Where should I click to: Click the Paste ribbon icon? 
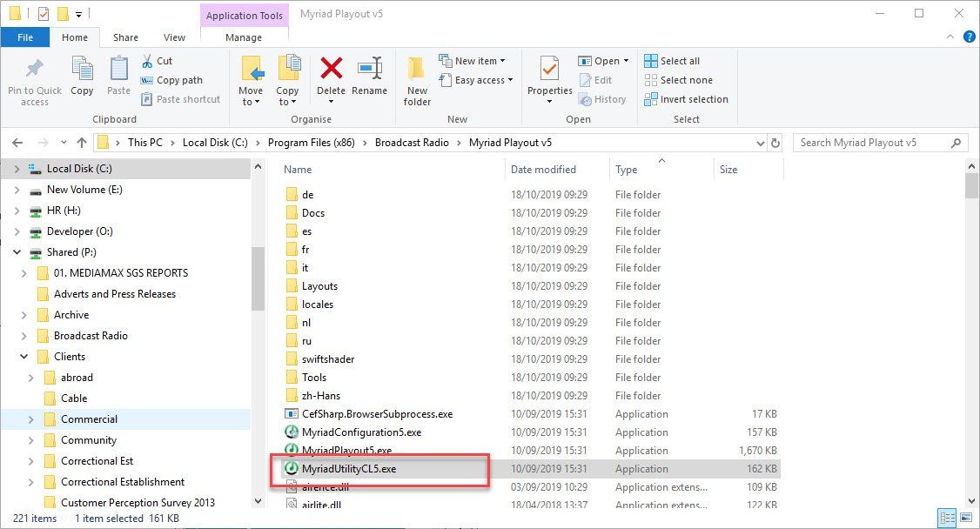[118, 68]
